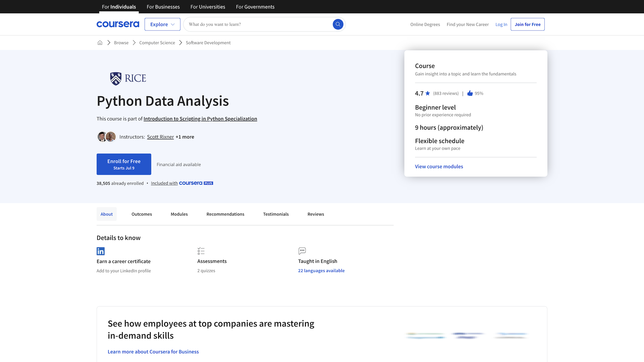Click the Coursera logo

pyautogui.click(x=118, y=24)
